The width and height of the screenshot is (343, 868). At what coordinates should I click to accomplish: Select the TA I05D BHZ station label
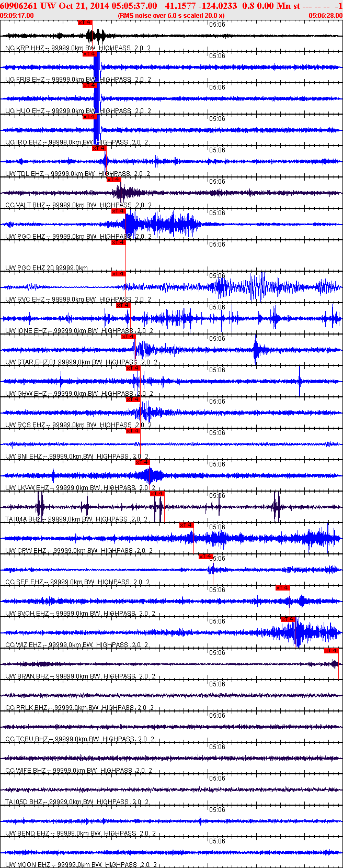coord(77,802)
